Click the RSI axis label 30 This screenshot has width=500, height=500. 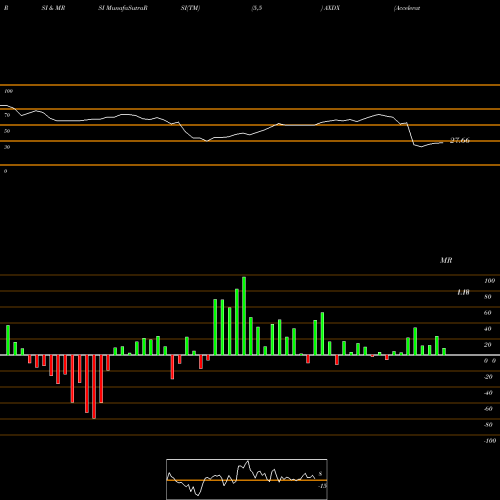7,147
